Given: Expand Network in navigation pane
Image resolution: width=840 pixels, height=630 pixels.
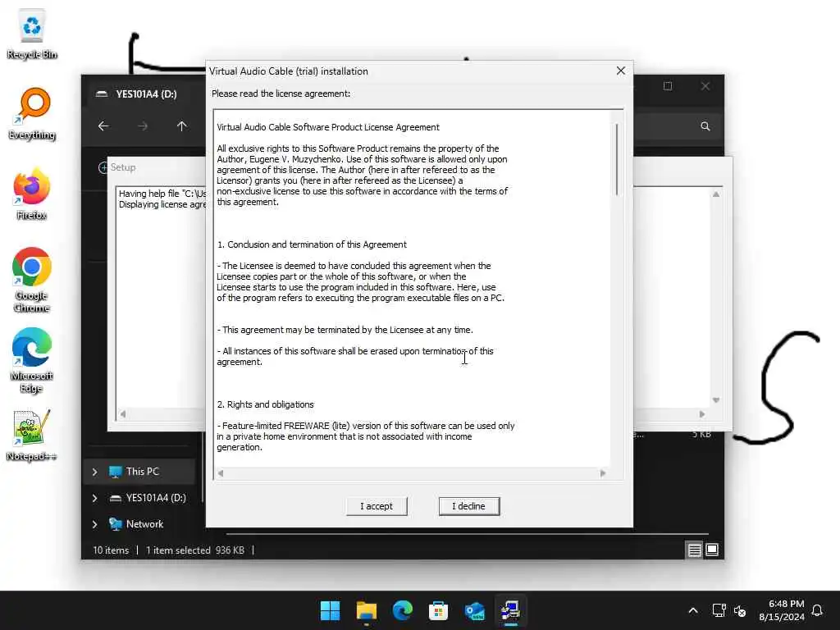Looking at the screenshot, I should [95, 524].
